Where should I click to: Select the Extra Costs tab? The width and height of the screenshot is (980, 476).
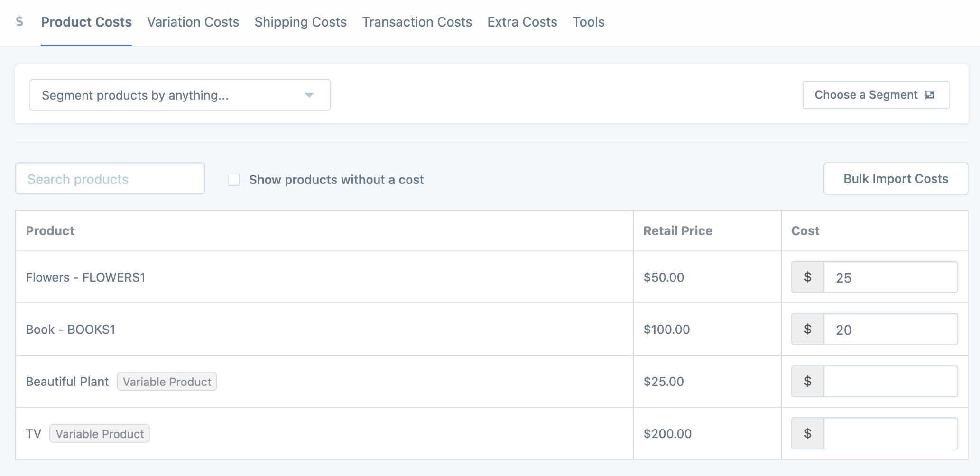pos(522,22)
